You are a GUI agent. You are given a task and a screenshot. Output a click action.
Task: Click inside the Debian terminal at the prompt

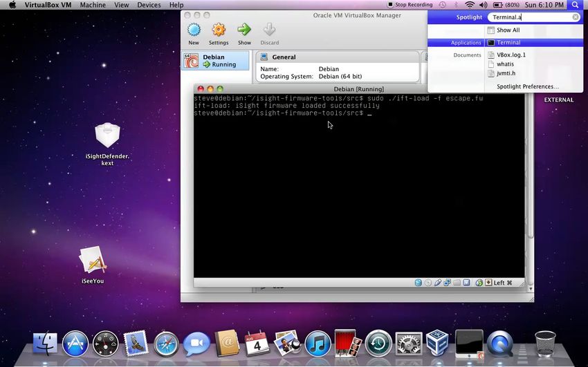[x=369, y=113]
